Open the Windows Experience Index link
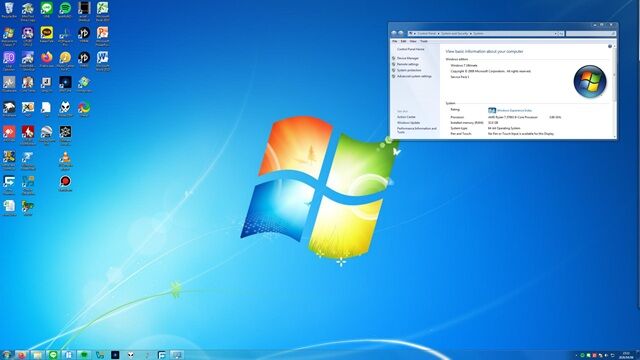 [514, 111]
